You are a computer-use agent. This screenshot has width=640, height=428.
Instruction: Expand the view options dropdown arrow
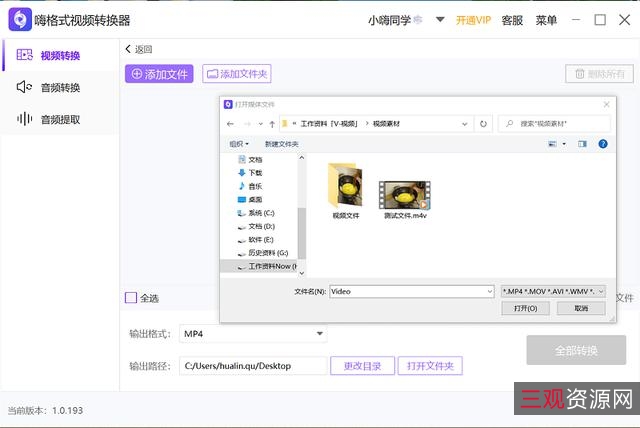point(564,144)
